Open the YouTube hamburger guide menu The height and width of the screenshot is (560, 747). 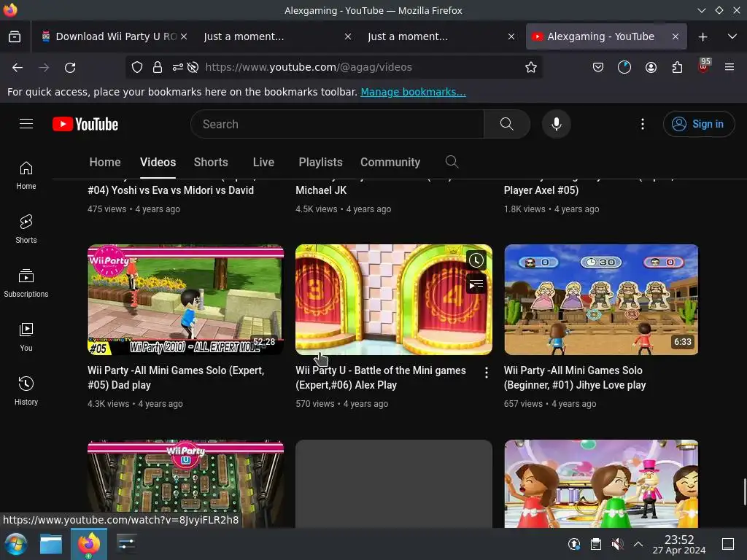tap(26, 124)
